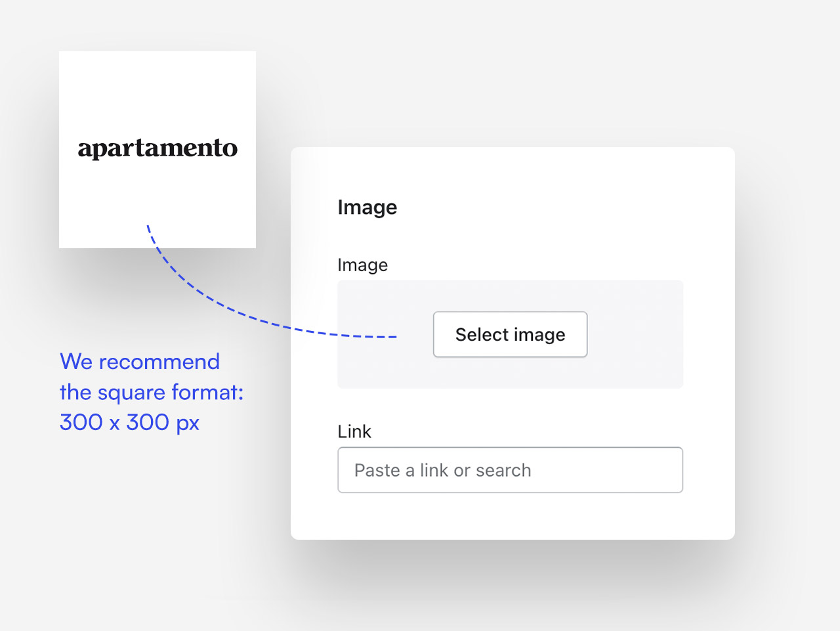Click empty space at settings panel bottom

point(512,517)
